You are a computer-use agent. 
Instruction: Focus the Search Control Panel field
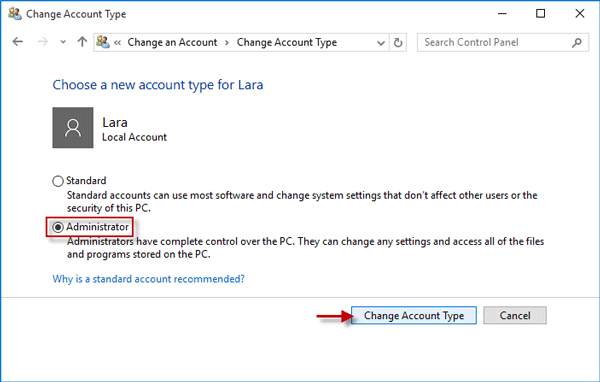(503, 42)
